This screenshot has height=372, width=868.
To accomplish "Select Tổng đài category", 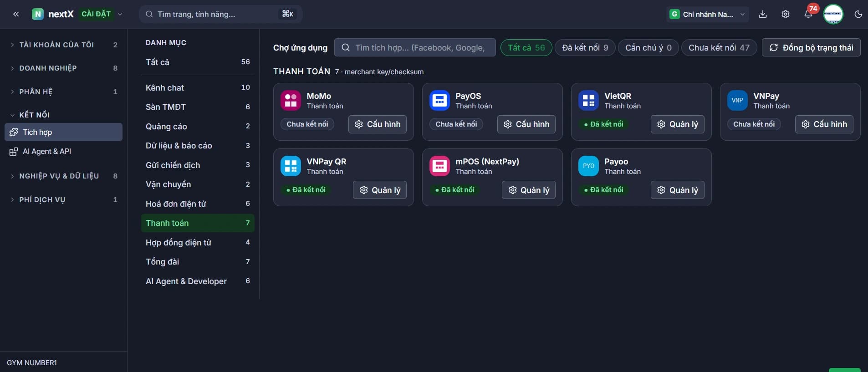I will 198,262.
